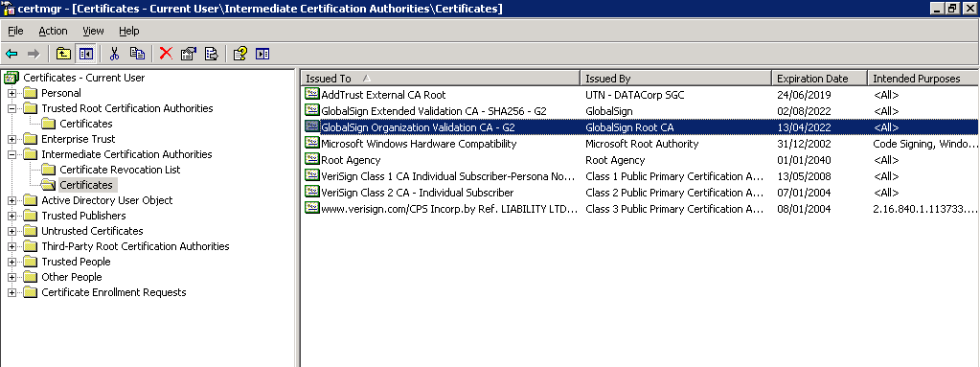Click the Export List toolbar icon
This screenshot has width=980, height=367.
tap(212, 54)
